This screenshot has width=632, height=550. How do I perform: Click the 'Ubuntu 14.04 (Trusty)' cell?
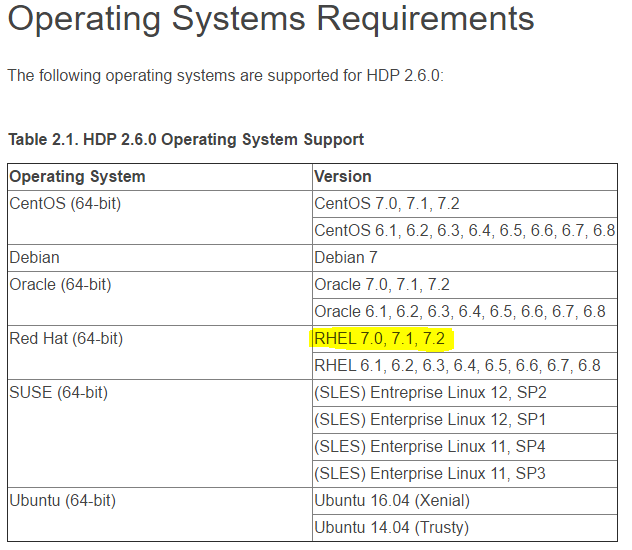tap(465, 528)
